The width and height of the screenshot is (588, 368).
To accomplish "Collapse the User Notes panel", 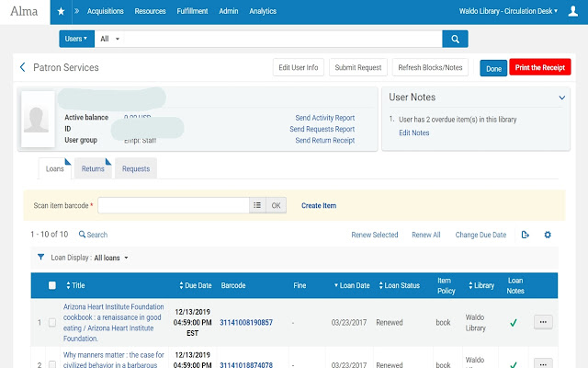I will 561,98.
